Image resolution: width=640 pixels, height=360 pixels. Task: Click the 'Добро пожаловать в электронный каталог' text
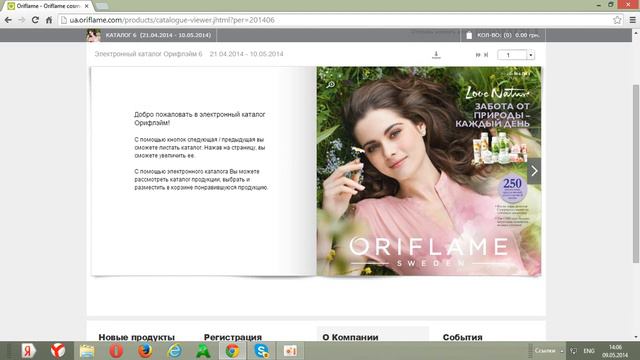tap(200, 114)
